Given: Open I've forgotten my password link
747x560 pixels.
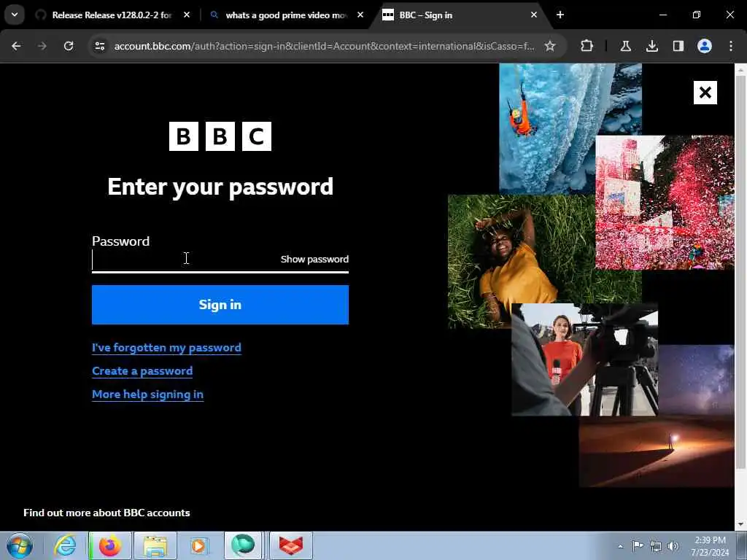Looking at the screenshot, I should 166,348.
